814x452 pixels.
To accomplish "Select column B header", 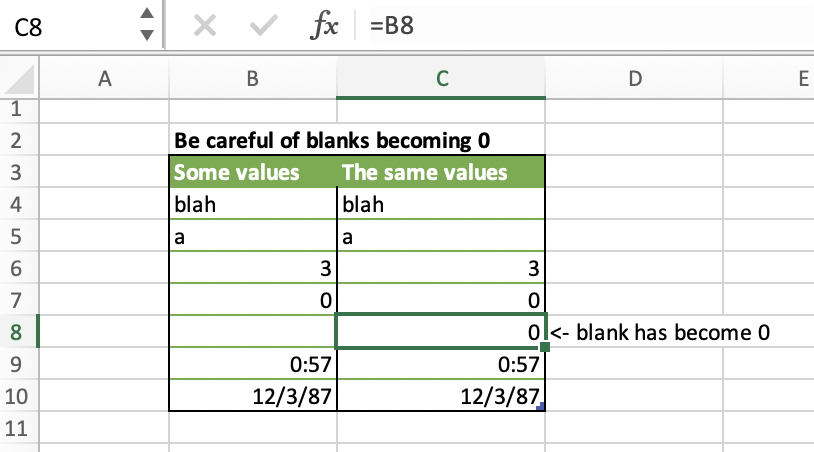I will (x=253, y=81).
